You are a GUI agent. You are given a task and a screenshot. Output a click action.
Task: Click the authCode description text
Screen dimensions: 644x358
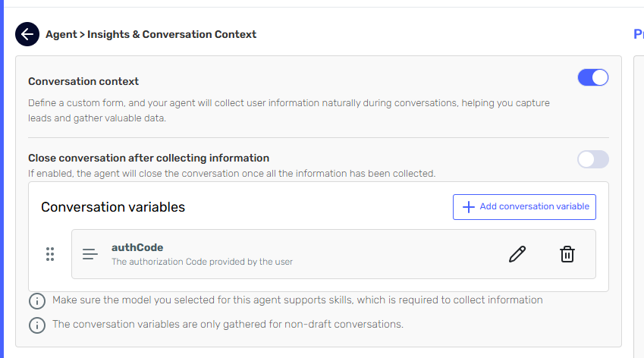202,262
